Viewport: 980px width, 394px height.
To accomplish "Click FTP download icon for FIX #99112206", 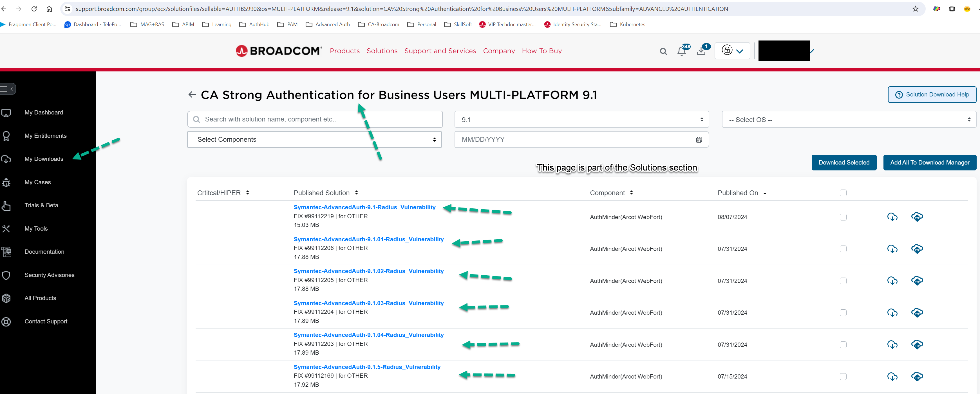I will (x=917, y=249).
